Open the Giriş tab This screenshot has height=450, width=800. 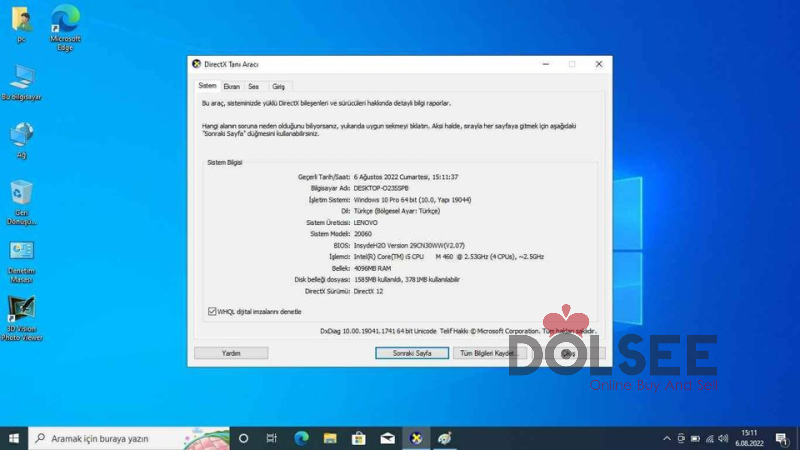point(279,86)
